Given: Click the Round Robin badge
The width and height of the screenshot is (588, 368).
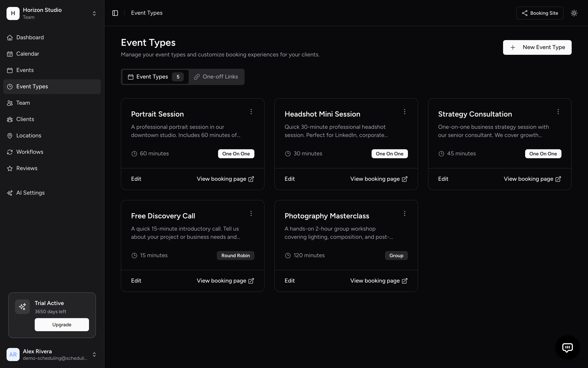Looking at the screenshot, I should 235,256.
